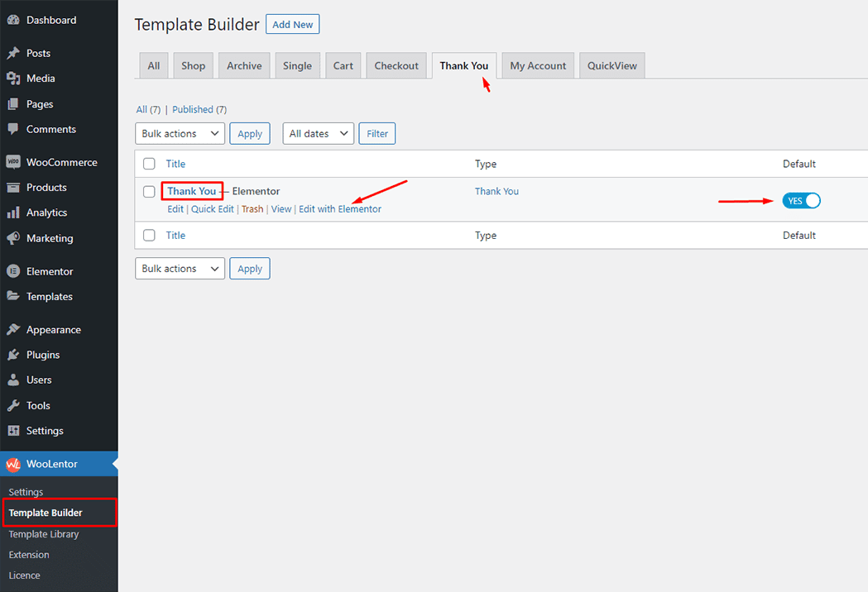Click the Comments speech bubble icon
Viewport: 868px width, 592px height.
pos(13,130)
